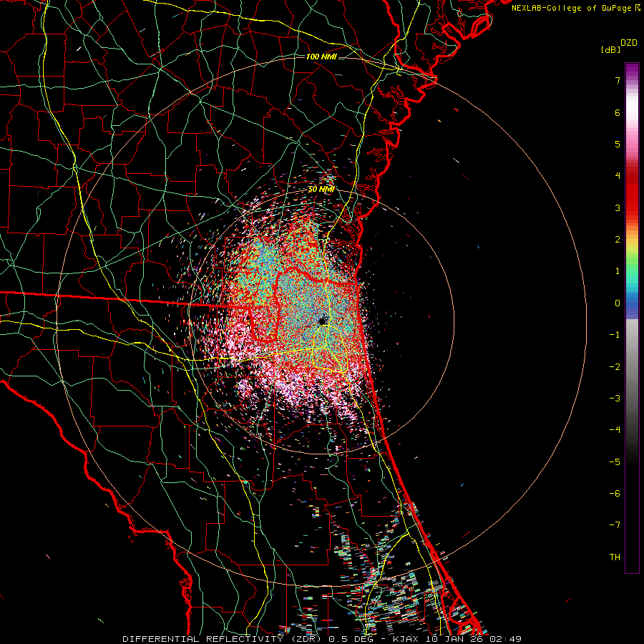Viewport: 644px width, 644px height.
Task: Click the Differential Reflectivity product title caption
Action: click(x=322, y=639)
